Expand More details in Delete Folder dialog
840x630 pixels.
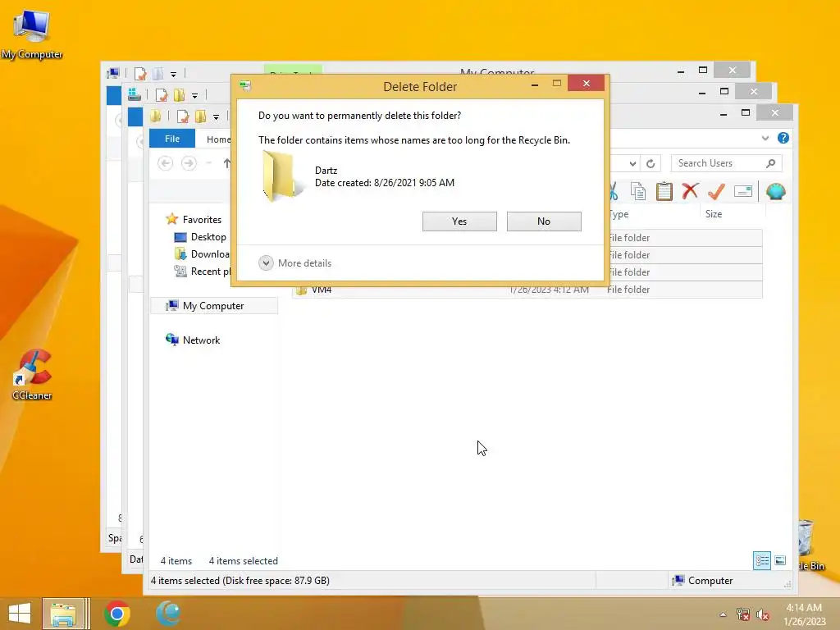click(x=295, y=263)
